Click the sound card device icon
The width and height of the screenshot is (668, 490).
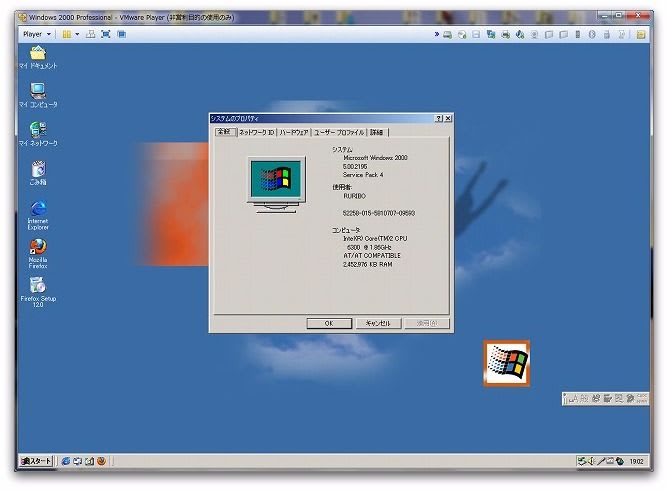tap(520, 35)
